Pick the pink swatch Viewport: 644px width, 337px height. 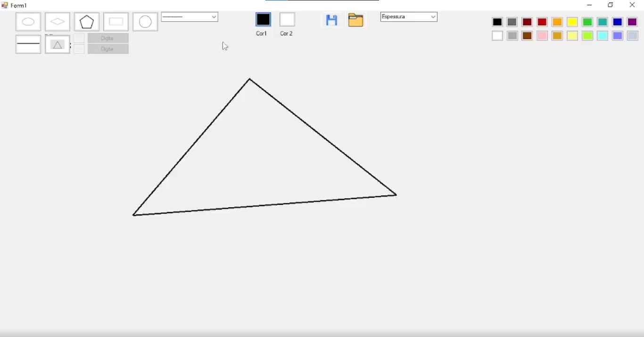pos(543,36)
